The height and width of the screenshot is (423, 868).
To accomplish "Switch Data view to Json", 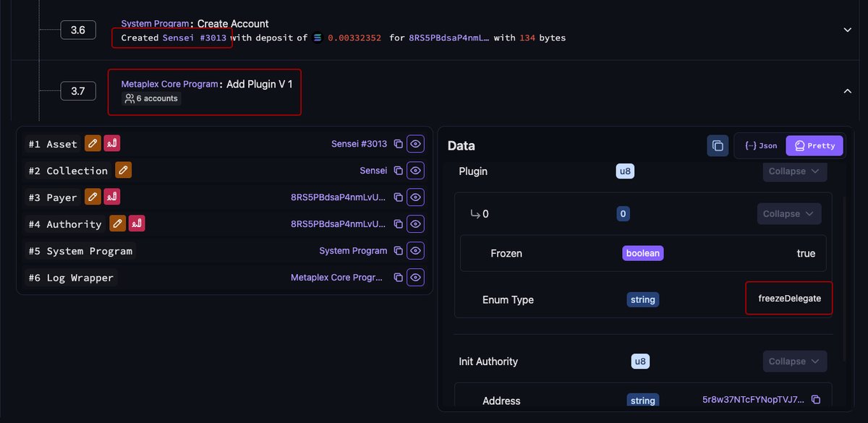I will pyautogui.click(x=761, y=145).
